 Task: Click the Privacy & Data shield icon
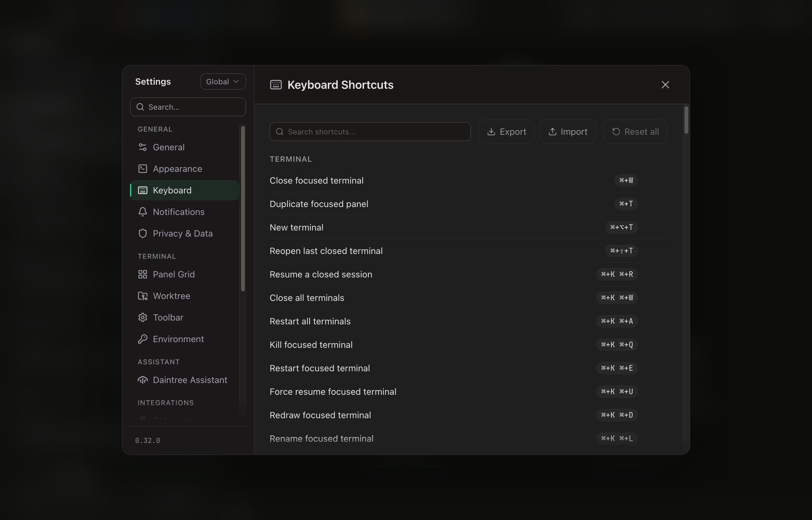[142, 234]
